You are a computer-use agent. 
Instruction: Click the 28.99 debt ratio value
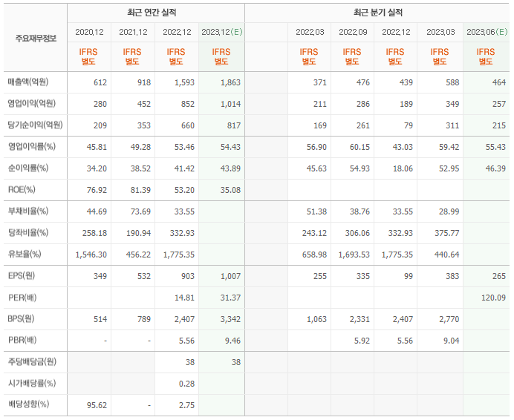click(449, 212)
